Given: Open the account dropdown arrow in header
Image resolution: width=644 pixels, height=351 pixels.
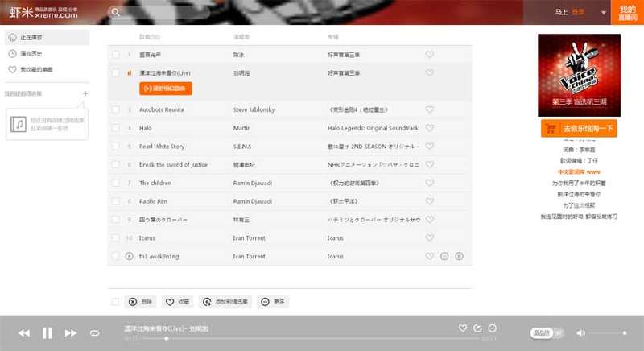Looking at the screenshot, I should 603,13.
